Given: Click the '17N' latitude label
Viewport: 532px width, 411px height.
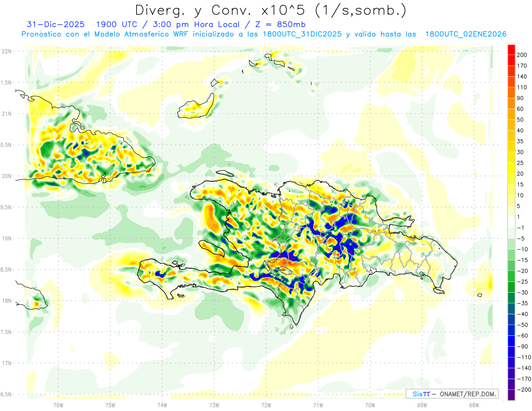Looking at the screenshot, I should pos(7,363).
